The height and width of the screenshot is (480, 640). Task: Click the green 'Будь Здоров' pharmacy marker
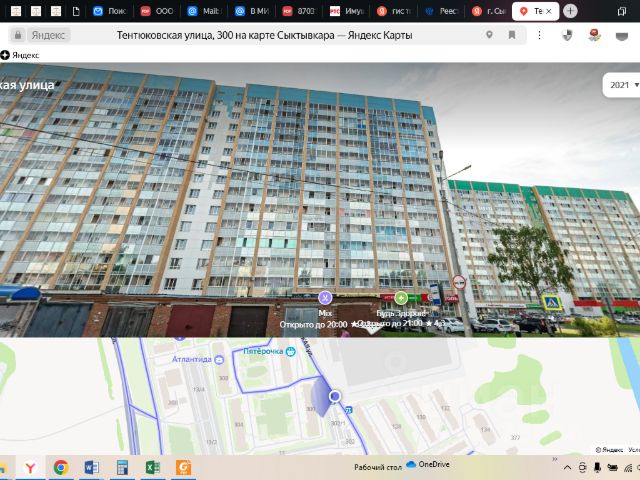coord(401,298)
